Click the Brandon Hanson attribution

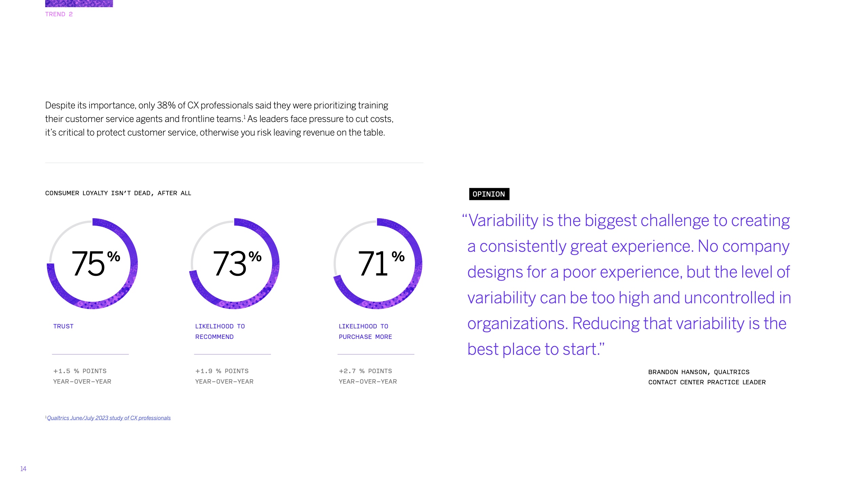(x=707, y=377)
